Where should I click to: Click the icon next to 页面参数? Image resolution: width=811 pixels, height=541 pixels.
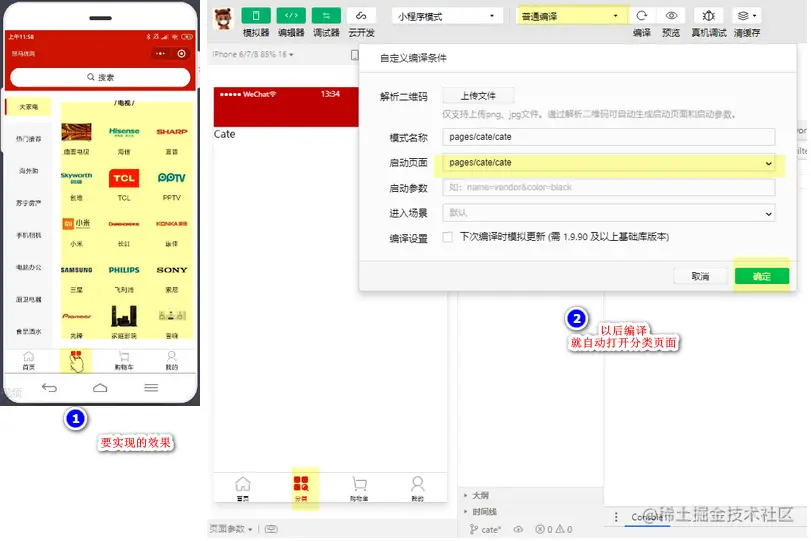[x=271, y=529]
